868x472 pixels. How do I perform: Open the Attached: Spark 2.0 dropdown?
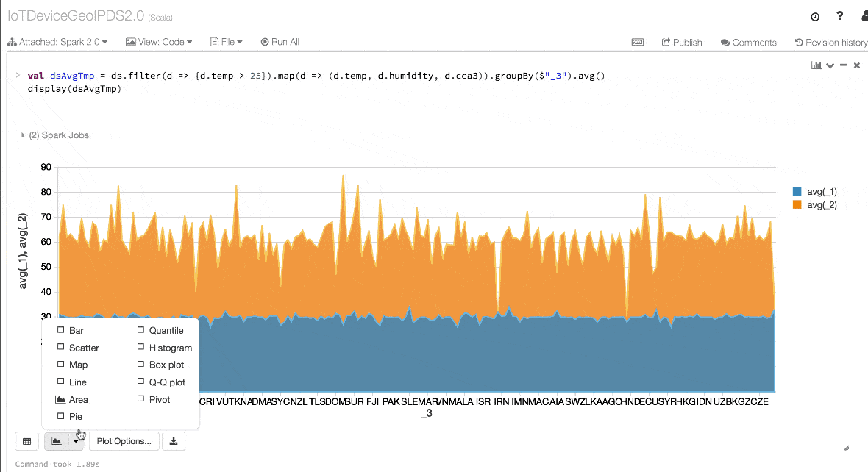coord(58,42)
